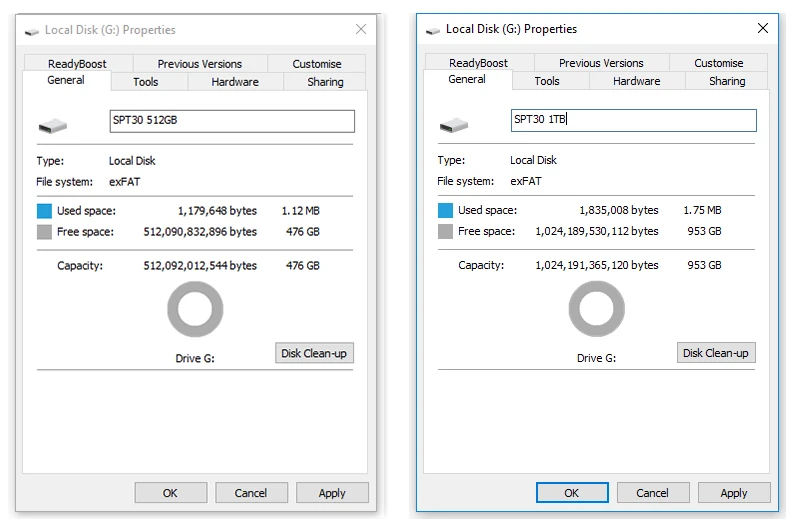Click blue Used space swatch in left dialog
800x519 pixels.
pos(44,211)
